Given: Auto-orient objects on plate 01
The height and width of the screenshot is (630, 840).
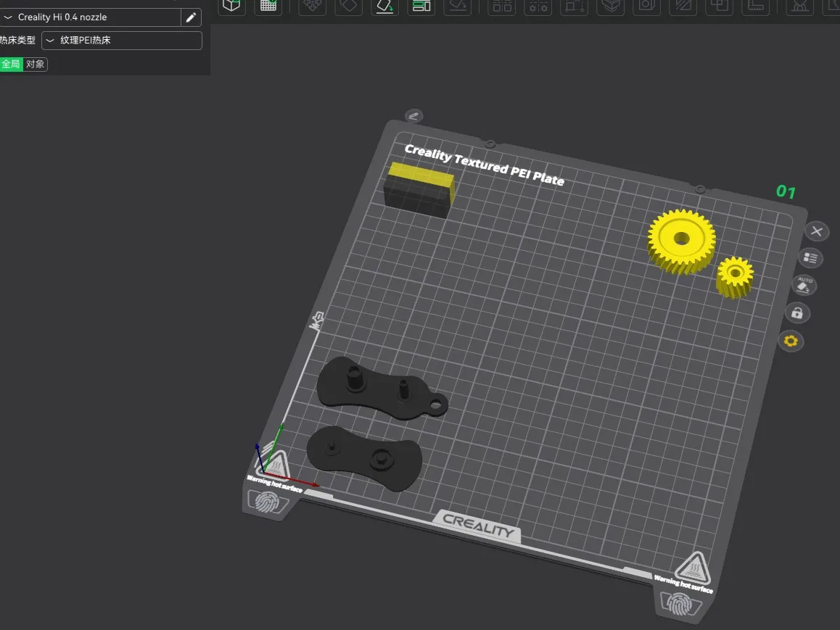Looking at the screenshot, I should [x=804, y=286].
